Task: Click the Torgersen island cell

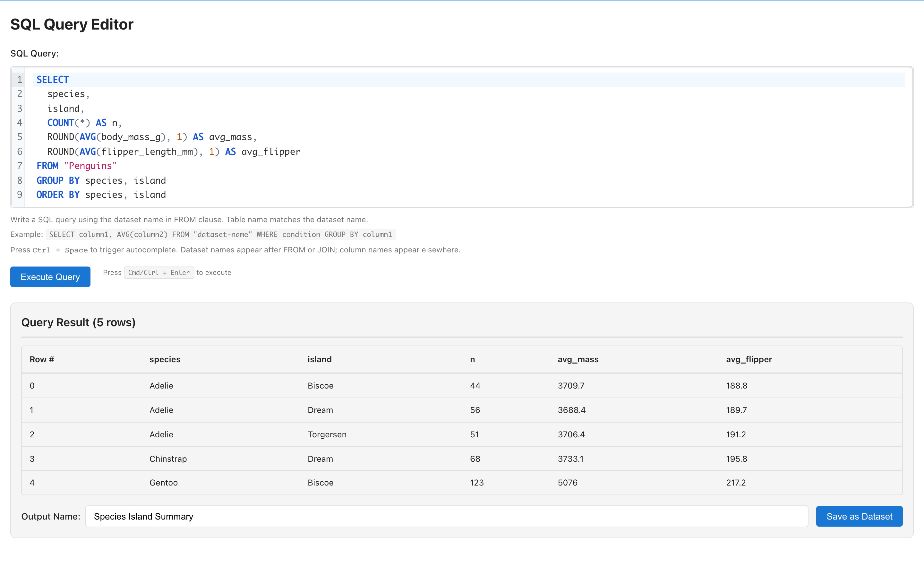Action: 327,434
